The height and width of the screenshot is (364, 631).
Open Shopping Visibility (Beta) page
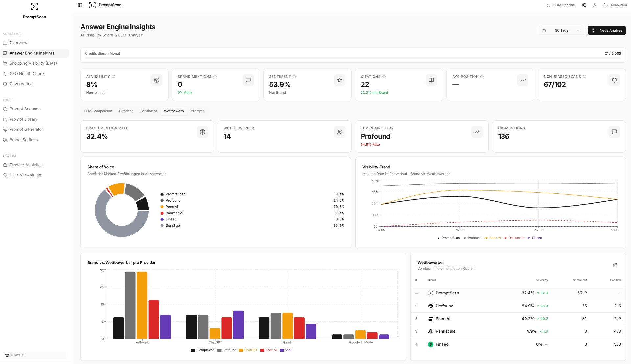tap(35, 63)
